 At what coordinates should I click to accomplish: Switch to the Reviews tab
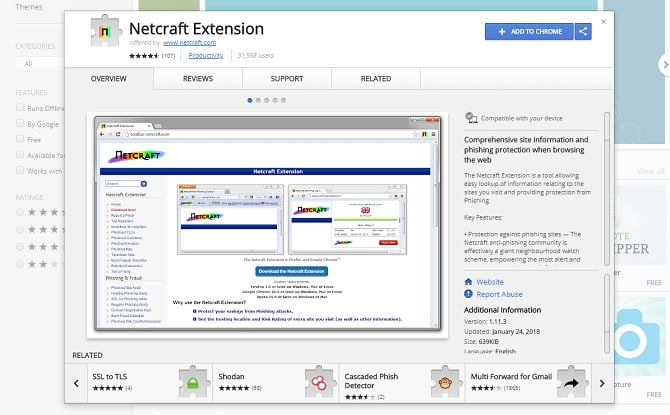coord(198,79)
